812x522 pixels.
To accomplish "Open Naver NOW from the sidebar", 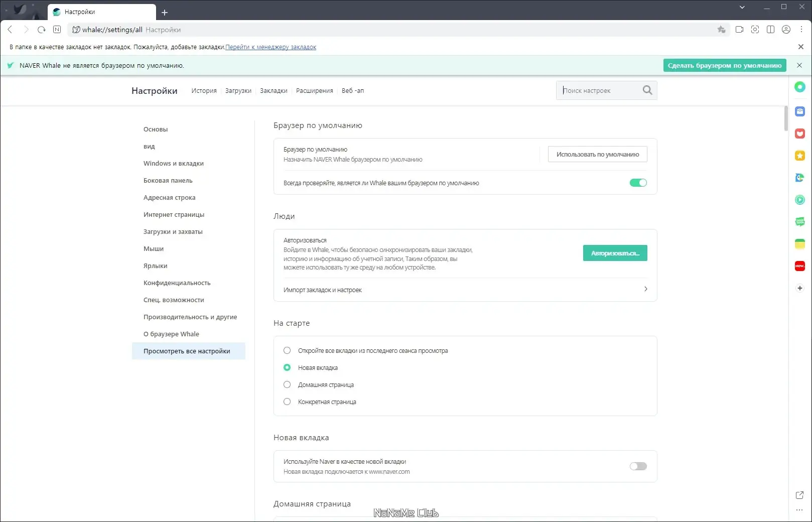I will [799, 266].
